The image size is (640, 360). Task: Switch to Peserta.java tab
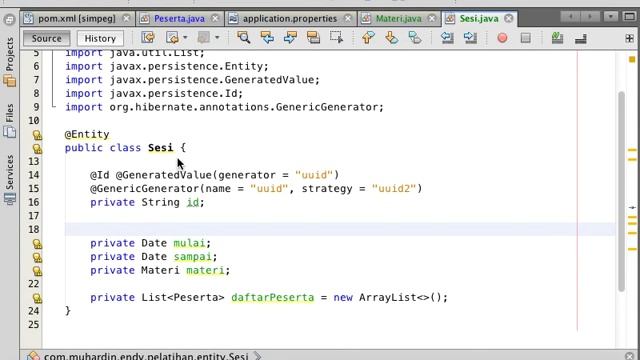(179, 19)
